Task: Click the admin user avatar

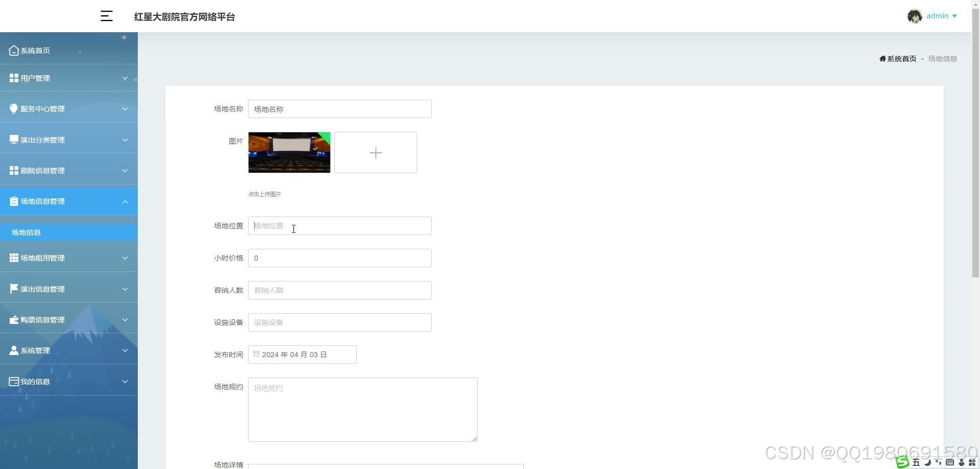Action: pyautogui.click(x=914, y=16)
